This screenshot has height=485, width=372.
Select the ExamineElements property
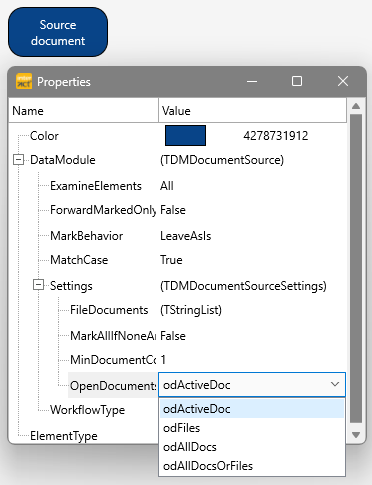point(96,186)
